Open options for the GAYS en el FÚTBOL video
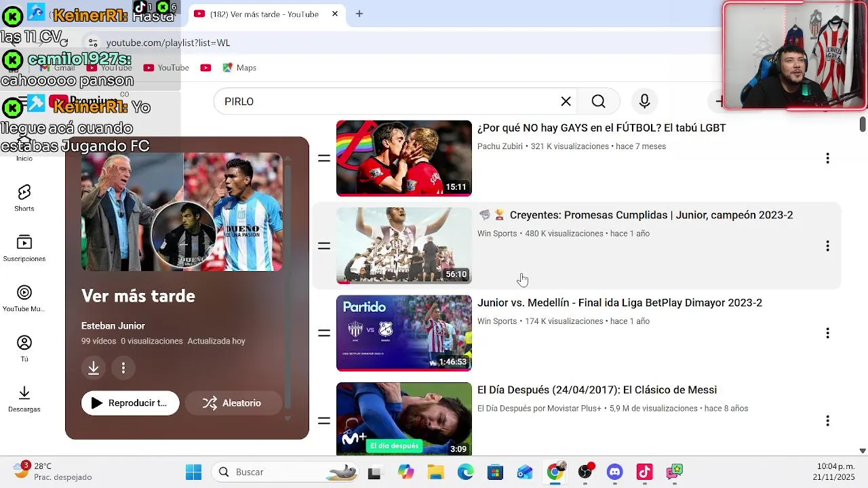 point(827,159)
